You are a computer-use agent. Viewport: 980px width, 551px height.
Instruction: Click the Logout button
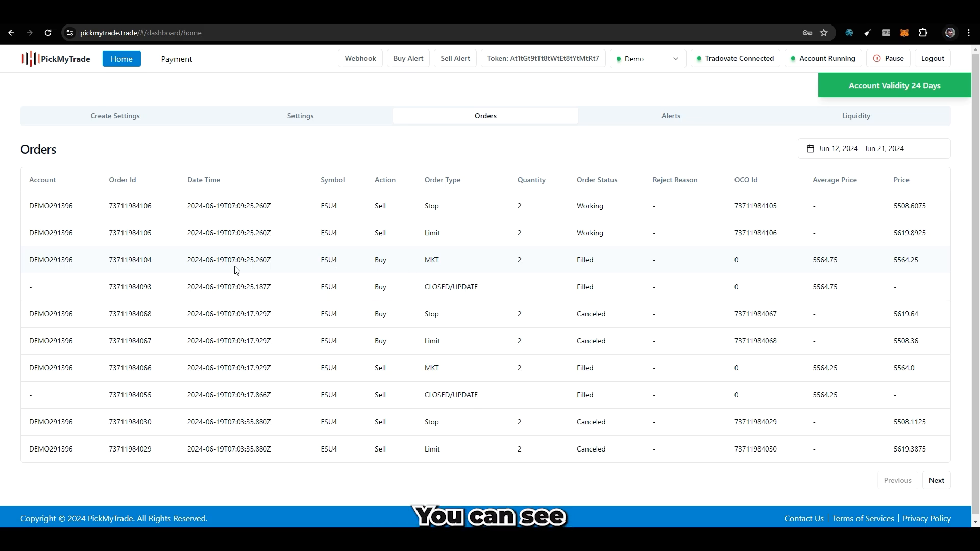(933, 58)
